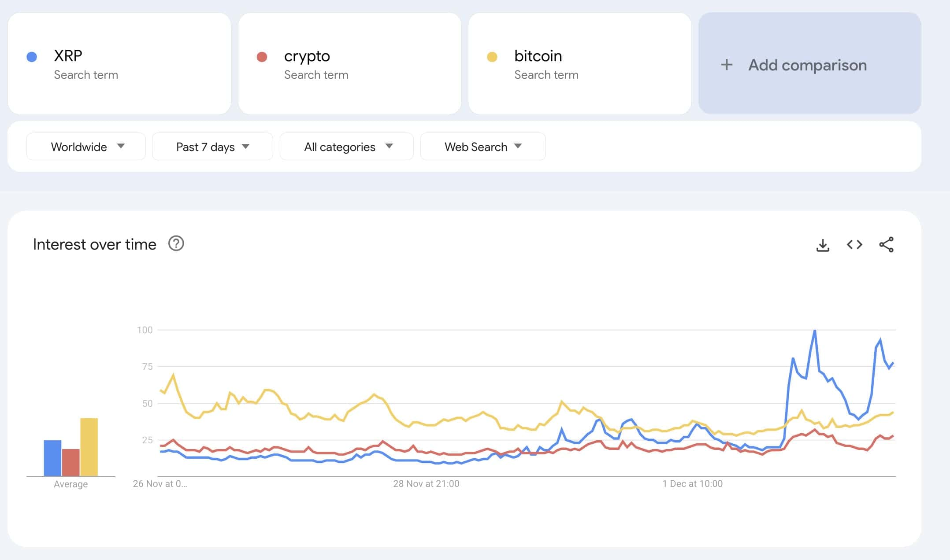The image size is (950, 560).
Task: Toggle visibility of crypto trend line
Action: tap(262, 56)
